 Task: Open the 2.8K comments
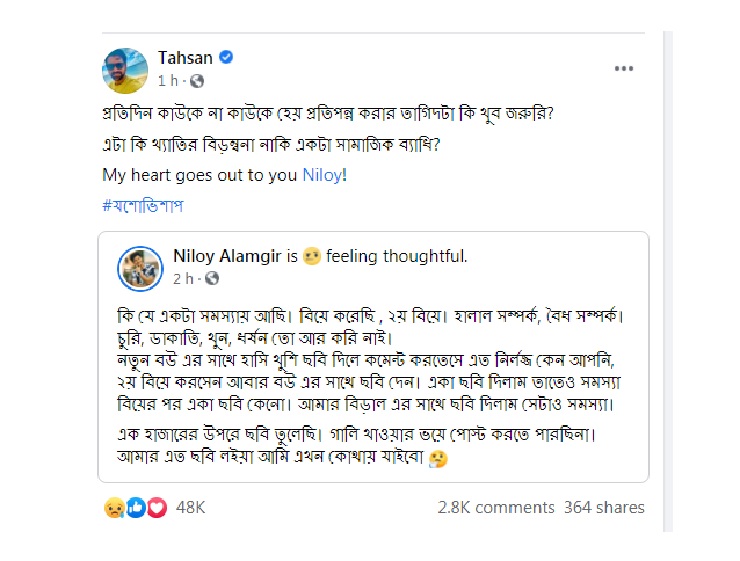coord(495,508)
